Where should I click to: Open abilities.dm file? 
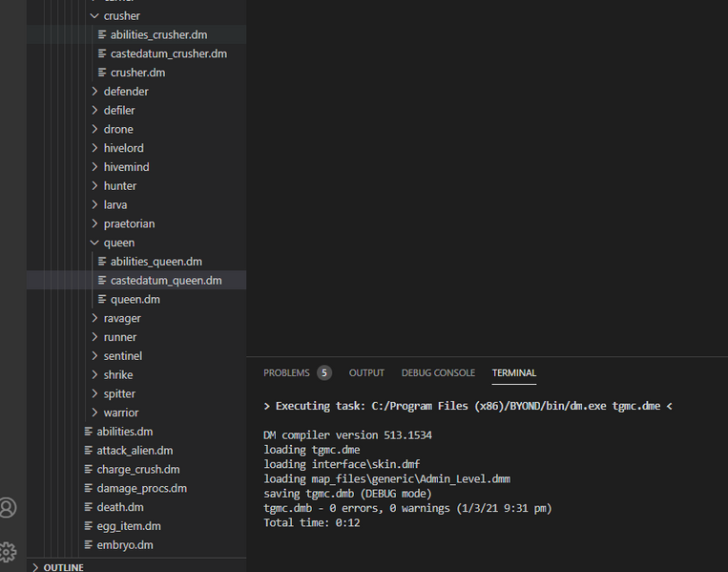pyautogui.click(x=124, y=432)
